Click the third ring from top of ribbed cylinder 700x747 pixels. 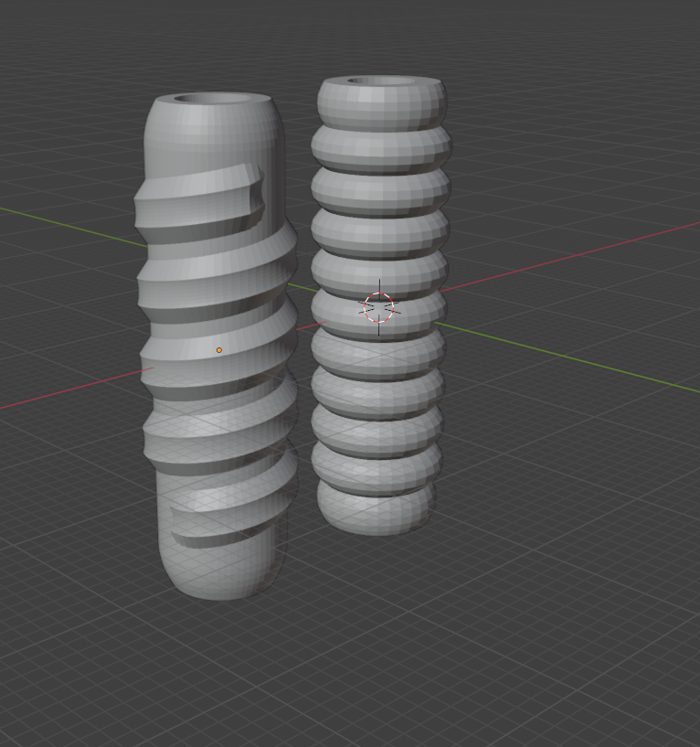(x=380, y=187)
